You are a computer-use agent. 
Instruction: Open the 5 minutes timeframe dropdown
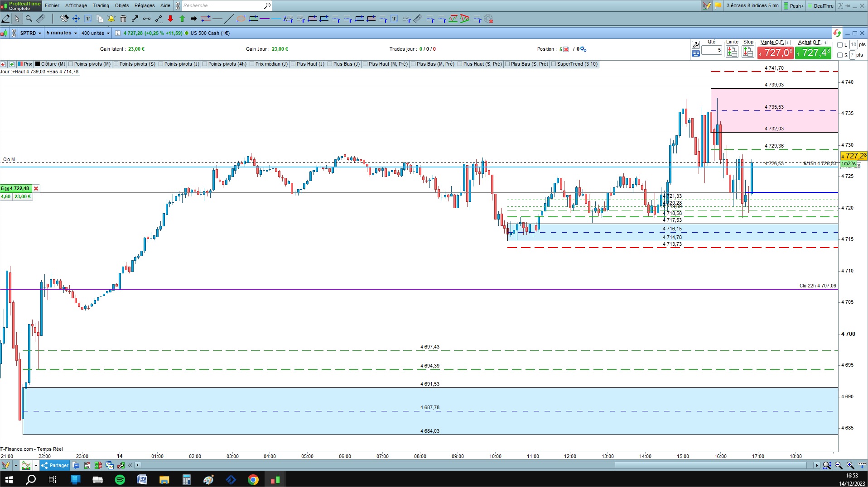(x=61, y=33)
